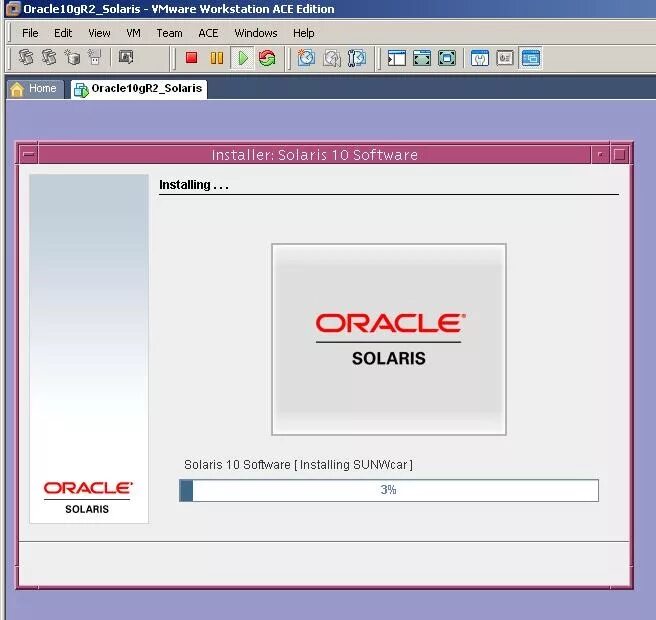Open the View menu
Screen dimensions: 656x620
[x=99, y=33]
